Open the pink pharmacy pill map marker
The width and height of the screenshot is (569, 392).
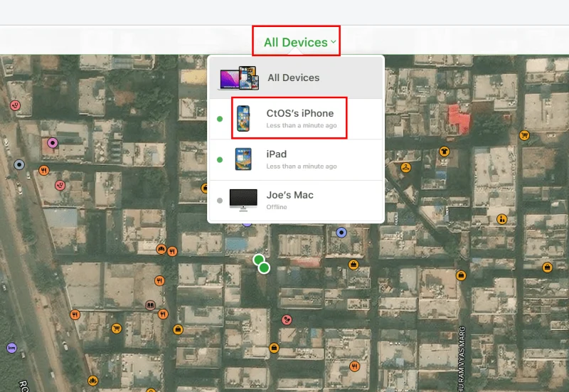pos(287,319)
